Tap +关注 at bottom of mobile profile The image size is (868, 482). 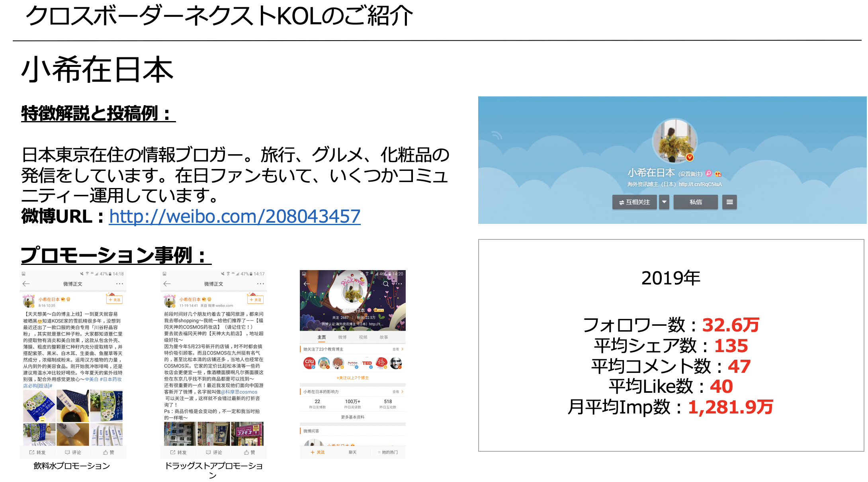[318, 452]
